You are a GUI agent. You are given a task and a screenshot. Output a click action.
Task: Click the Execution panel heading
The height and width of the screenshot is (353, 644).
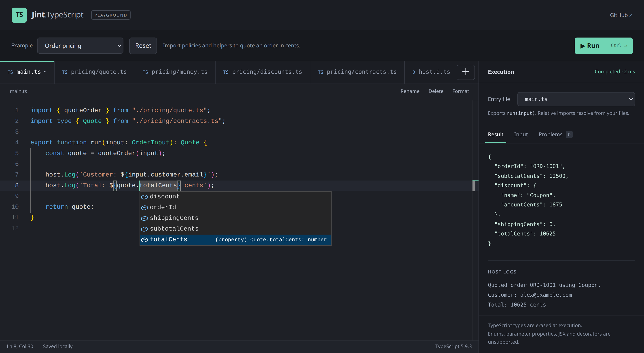pos(501,72)
